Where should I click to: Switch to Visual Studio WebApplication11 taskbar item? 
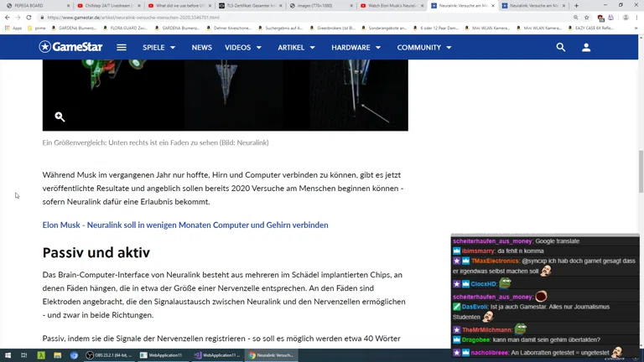[216, 355]
